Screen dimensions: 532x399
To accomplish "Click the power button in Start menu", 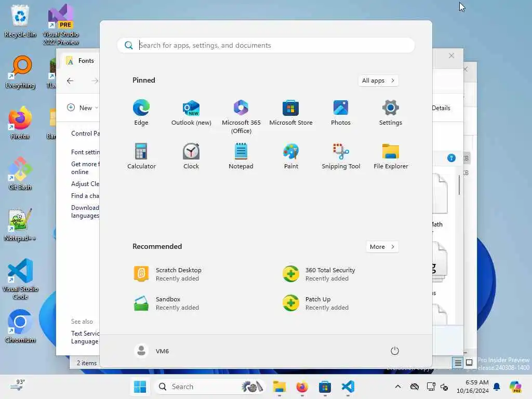I will pyautogui.click(x=395, y=351).
